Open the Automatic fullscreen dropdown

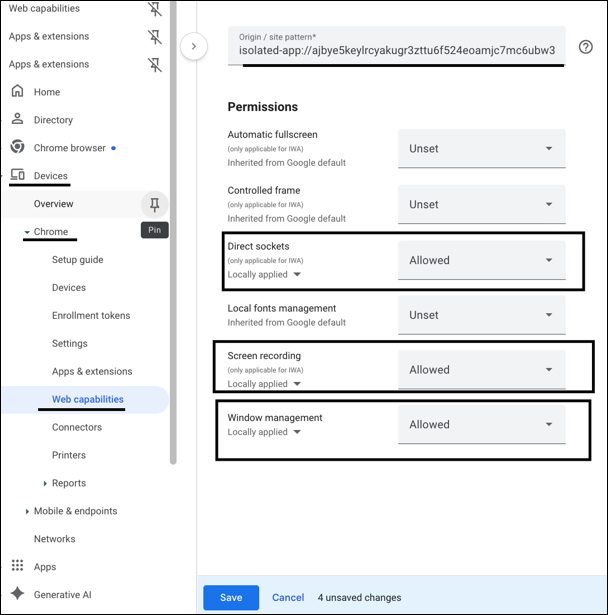tap(481, 149)
